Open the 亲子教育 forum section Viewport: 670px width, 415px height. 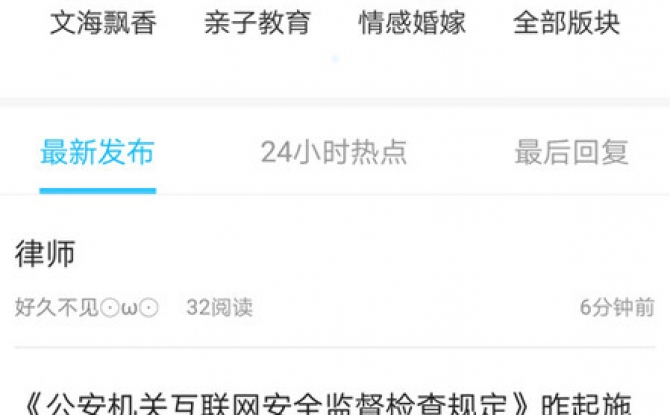click(x=257, y=23)
